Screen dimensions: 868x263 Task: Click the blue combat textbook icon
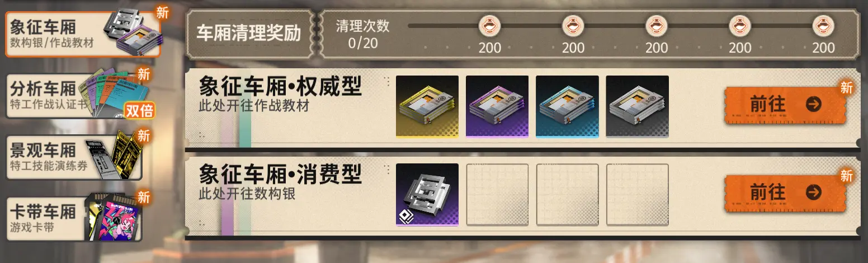click(567, 106)
